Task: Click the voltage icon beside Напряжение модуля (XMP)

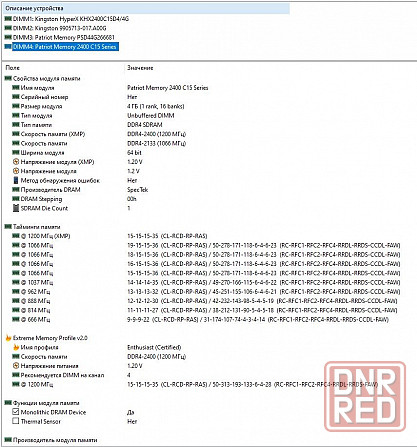Action: 16,162
